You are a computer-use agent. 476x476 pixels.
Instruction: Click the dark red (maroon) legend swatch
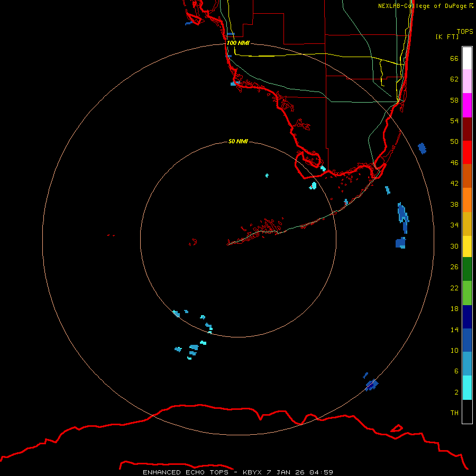click(467, 129)
